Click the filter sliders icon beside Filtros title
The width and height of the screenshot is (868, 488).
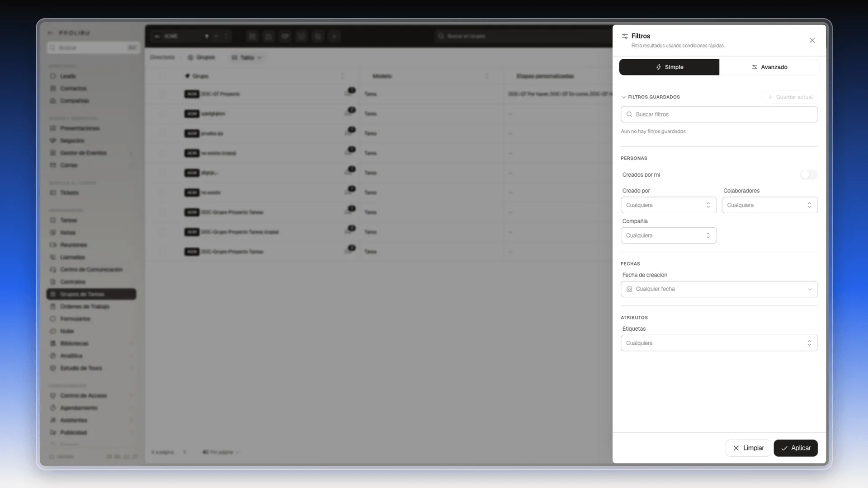[x=625, y=36]
